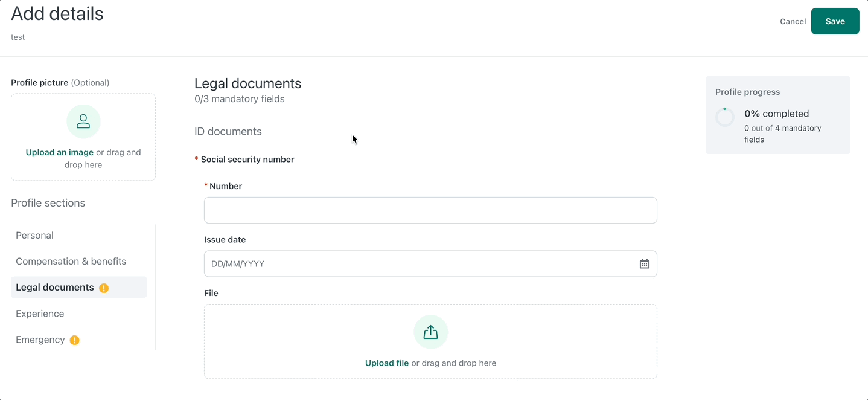
Task: Click the file upload tray icon
Action: [x=430, y=332]
